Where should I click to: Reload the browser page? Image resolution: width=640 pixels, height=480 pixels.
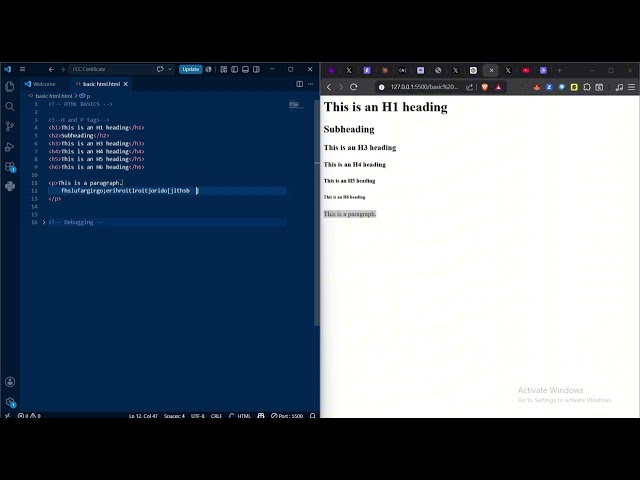(x=354, y=87)
